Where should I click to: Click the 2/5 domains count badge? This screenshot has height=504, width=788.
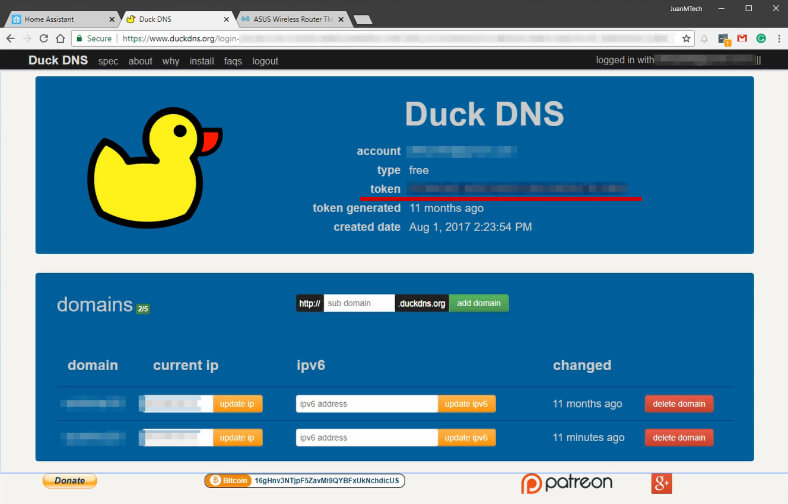[x=143, y=309]
